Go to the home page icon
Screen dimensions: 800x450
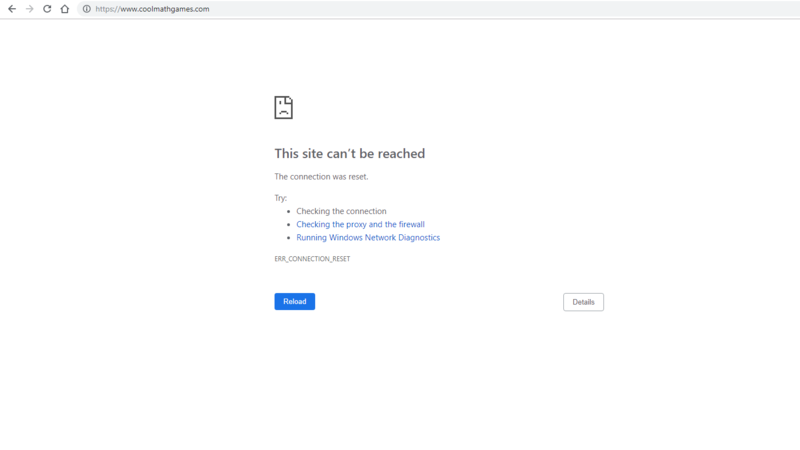point(64,9)
